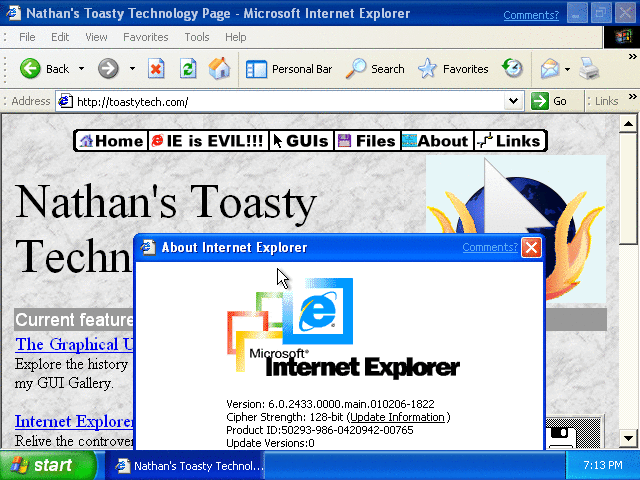The width and height of the screenshot is (640, 480).
Task: Open the Forward history dropdown arrow
Action: [132, 69]
